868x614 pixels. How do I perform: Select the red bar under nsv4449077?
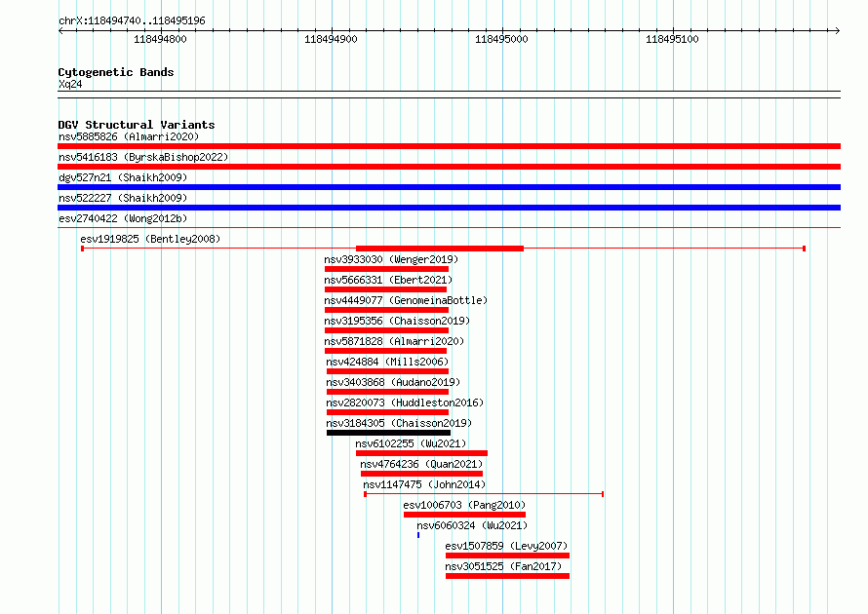(x=386, y=310)
